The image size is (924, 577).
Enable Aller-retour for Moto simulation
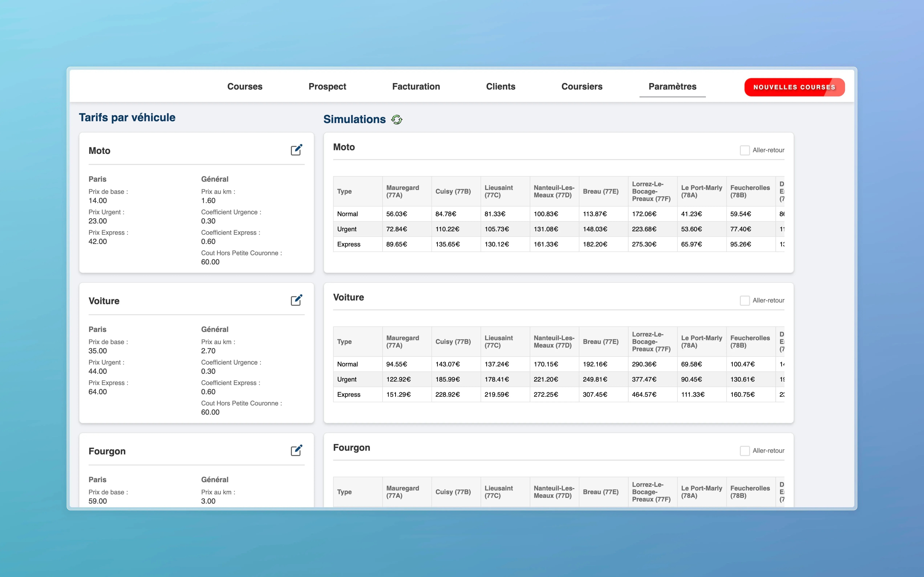coord(744,150)
